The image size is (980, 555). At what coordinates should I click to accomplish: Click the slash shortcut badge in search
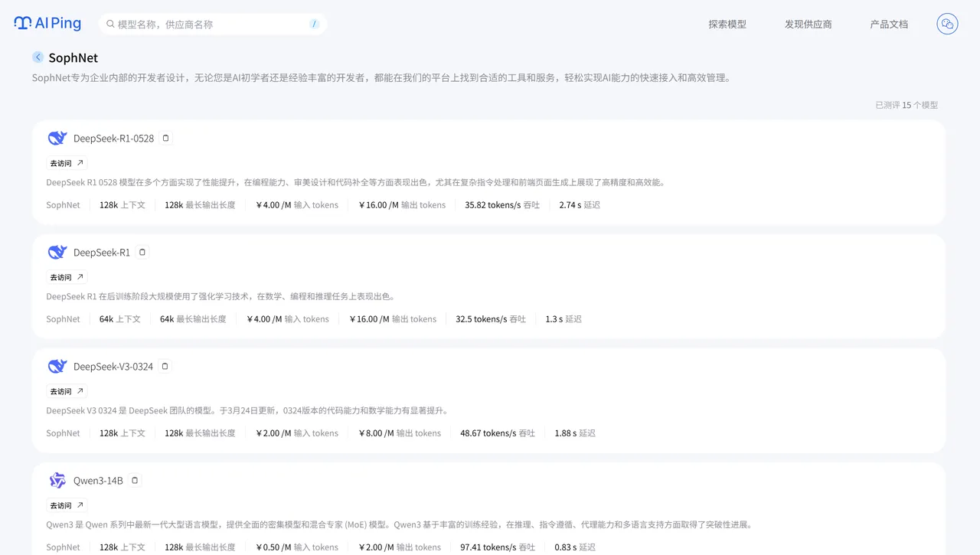(x=314, y=24)
